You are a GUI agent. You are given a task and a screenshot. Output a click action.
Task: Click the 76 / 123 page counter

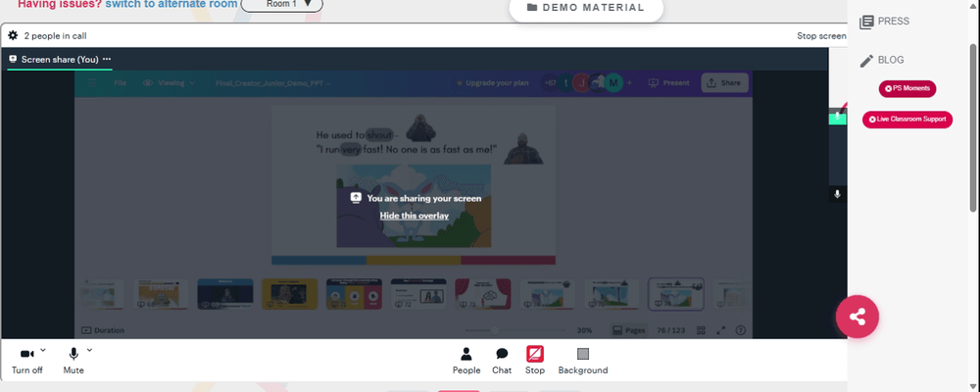click(671, 330)
